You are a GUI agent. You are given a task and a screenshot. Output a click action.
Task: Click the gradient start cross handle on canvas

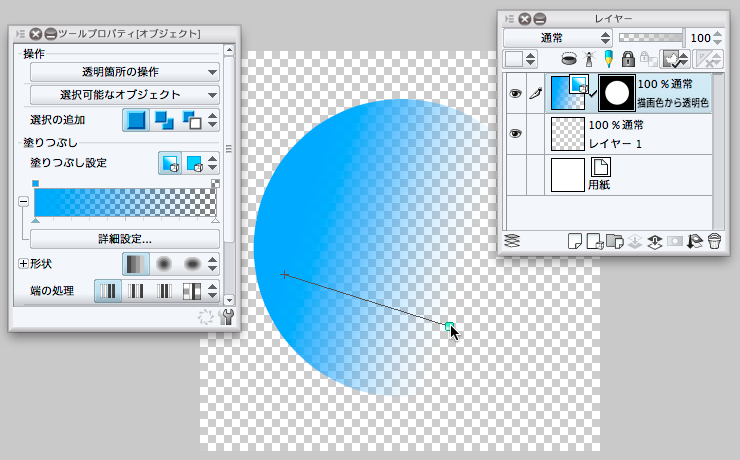pos(284,274)
